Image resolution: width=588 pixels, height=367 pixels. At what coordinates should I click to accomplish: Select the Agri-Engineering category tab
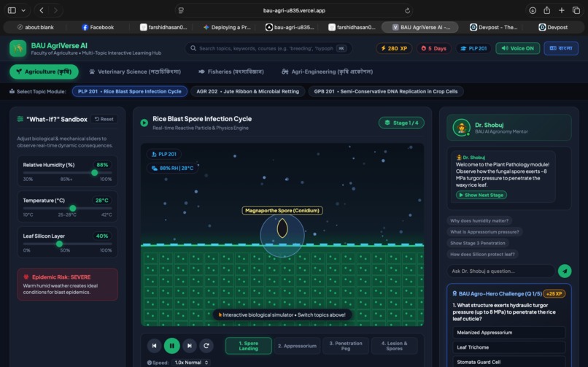[x=327, y=72]
